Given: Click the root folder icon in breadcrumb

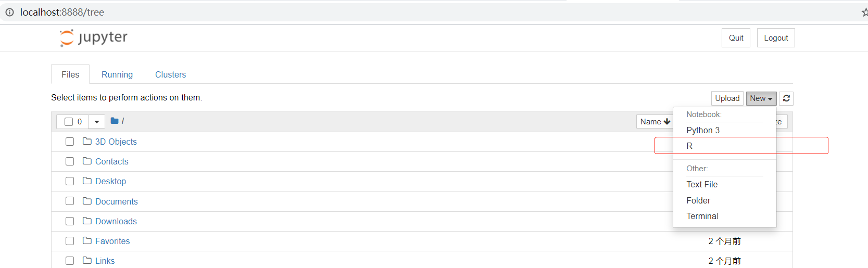Looking at the screenshot, I should pos(115,121).
